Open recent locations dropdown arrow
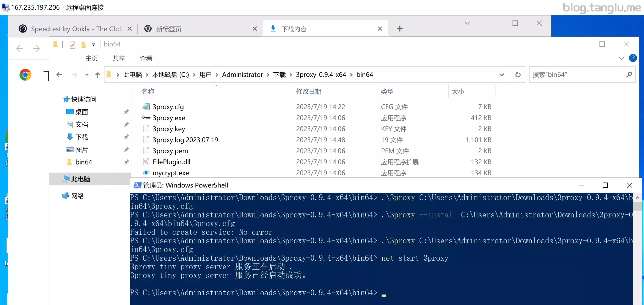Viewport: 644px width, 305px height. pos(87,75)
